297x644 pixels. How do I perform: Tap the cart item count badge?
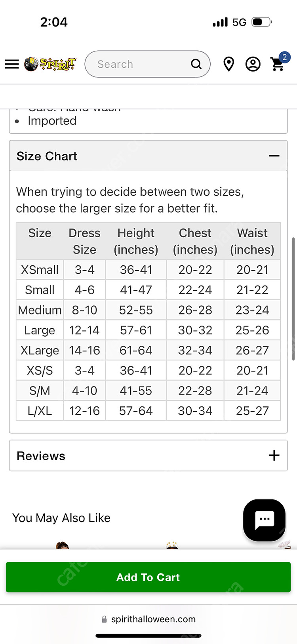pos(284,57)
